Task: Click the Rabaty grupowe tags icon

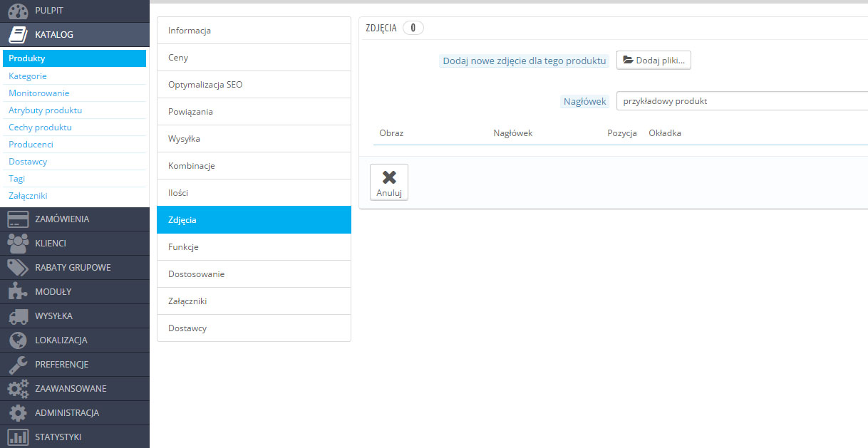Action: coord(18,268)
